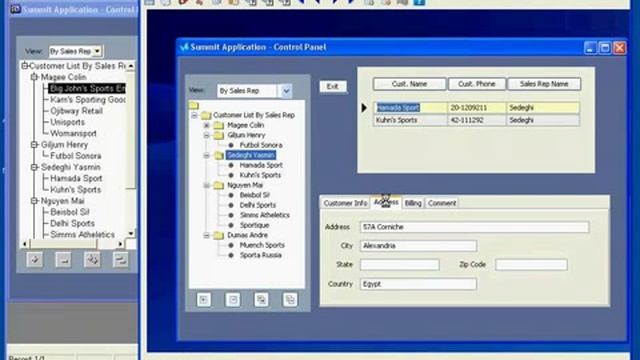Collapse the Customer List By Sales Rep root in the front tree

point(195,116)
